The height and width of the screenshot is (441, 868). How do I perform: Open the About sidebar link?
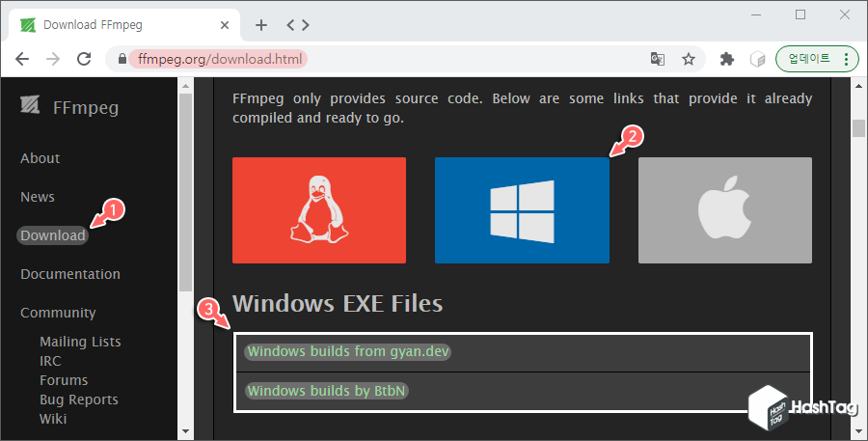tap(40, 158)
